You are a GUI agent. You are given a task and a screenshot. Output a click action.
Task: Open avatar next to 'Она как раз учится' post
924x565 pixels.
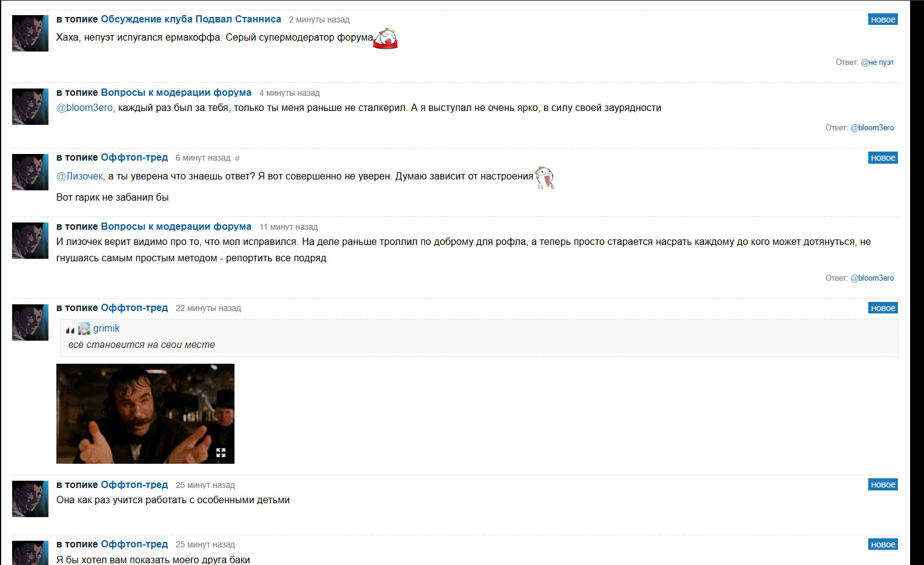(30, 499)
